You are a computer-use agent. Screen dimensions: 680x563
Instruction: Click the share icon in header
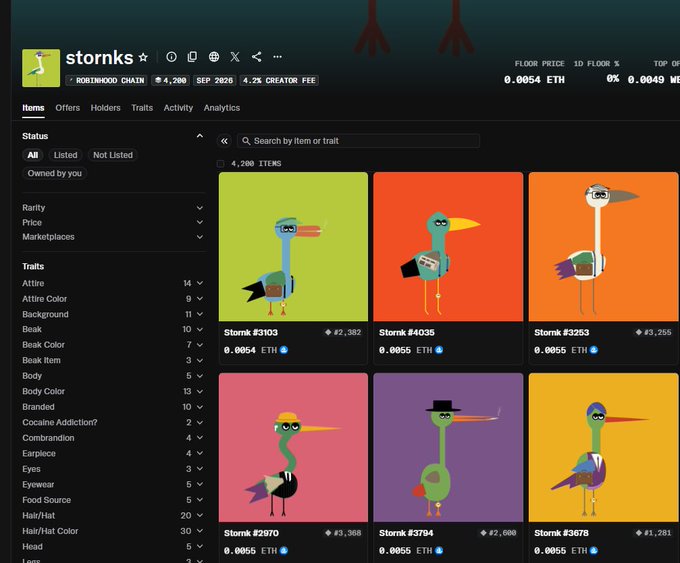click(x=256, y=57)
